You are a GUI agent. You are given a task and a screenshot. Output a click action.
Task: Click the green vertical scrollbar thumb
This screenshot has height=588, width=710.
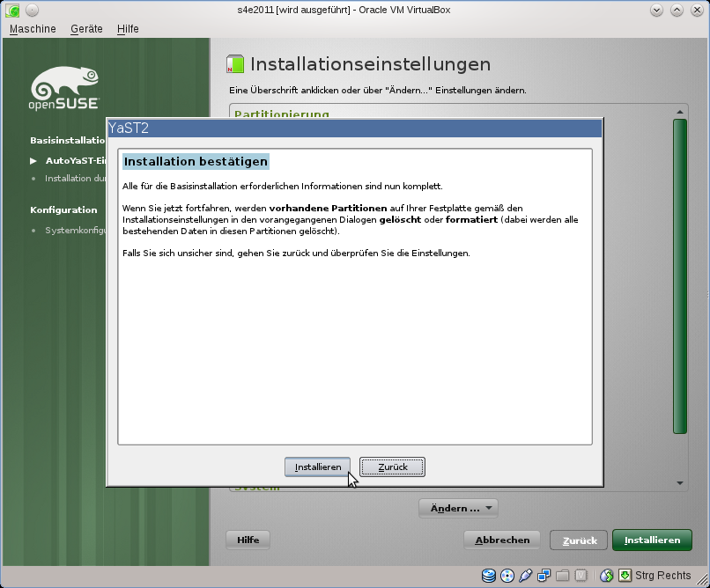pyautogui.click(x=680, y=276)
